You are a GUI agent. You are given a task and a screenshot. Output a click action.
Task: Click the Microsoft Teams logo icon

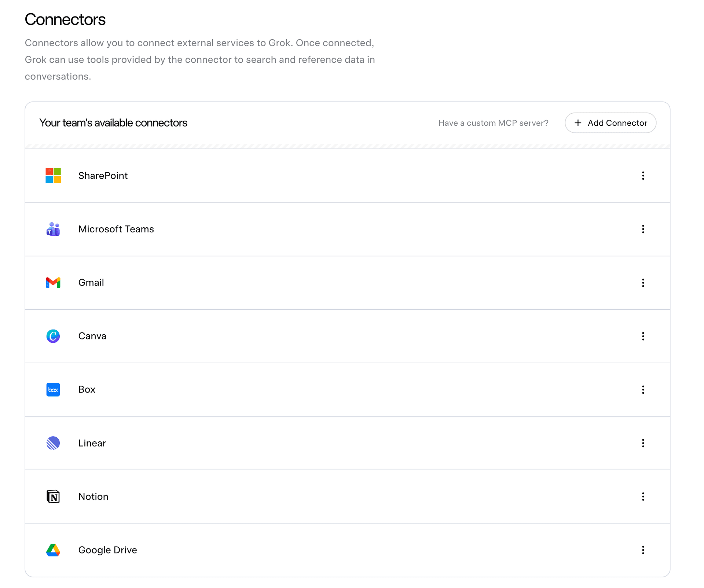[x=53, y=229]
